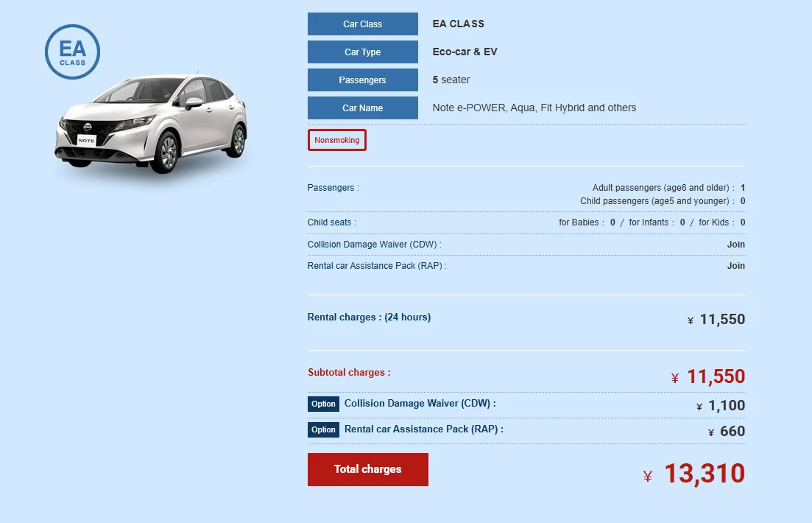Click the Total charges button
The width and height of the screenshot is (812, 523).
[x=367, y=470]
